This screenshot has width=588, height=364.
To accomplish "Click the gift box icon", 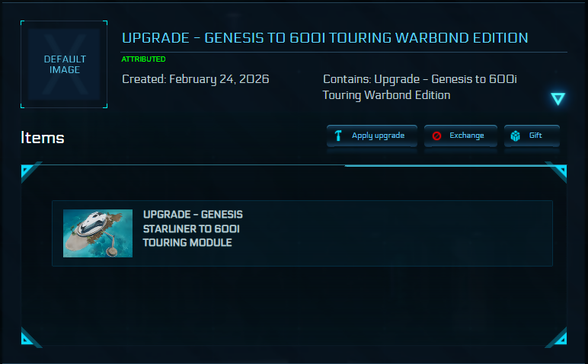I will pos(516,136).
